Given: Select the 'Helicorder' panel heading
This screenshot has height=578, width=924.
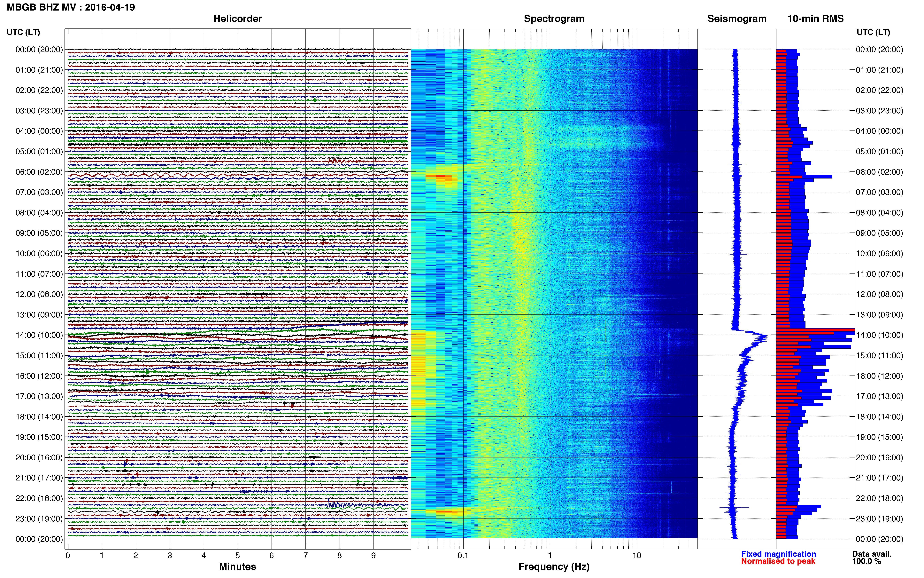Looking at the screenshot, I should pos(238,19).
